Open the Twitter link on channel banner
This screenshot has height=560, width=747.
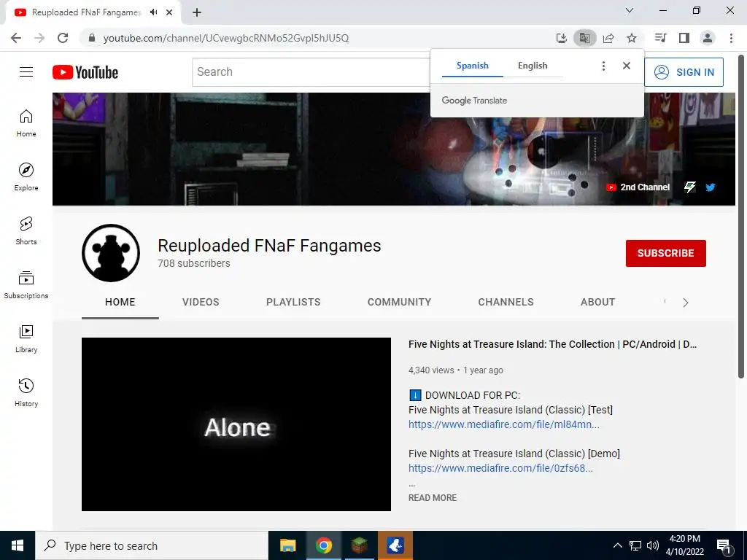pos(711,187)
